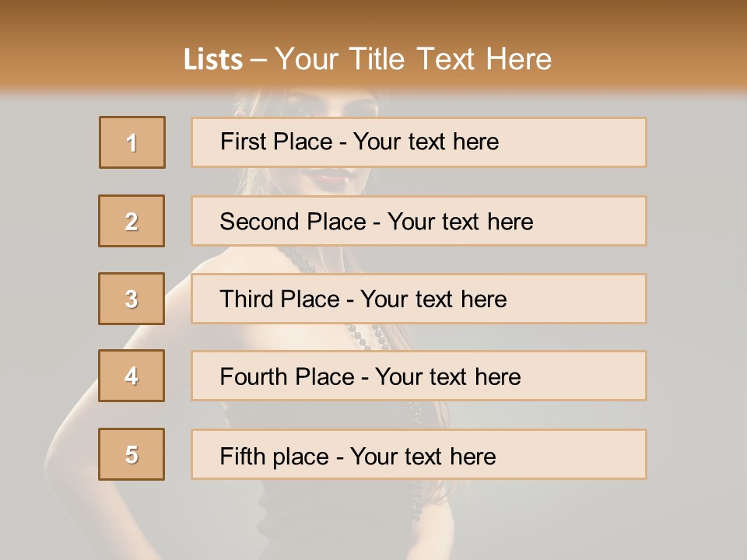Click the word Third in third bar
747x560 pixels.
246,299
